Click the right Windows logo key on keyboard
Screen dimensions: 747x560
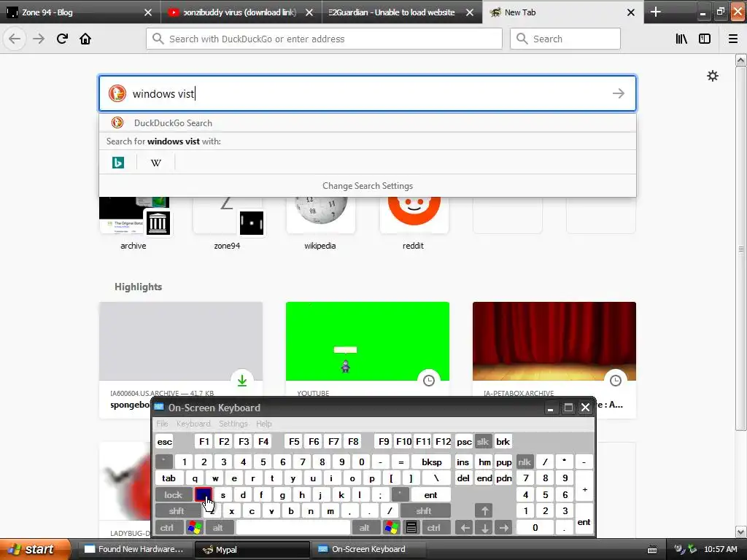tap(392, 527)
